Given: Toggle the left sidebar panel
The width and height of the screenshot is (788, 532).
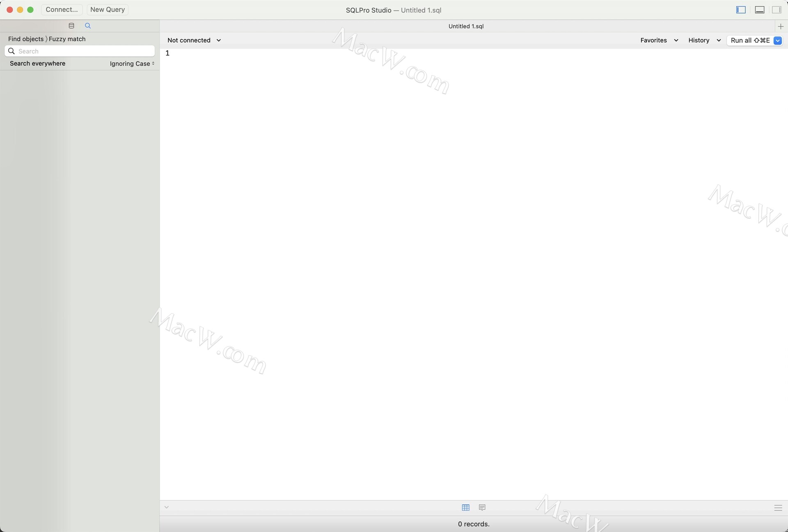Looking at the screenshot, I should point(741,10).
